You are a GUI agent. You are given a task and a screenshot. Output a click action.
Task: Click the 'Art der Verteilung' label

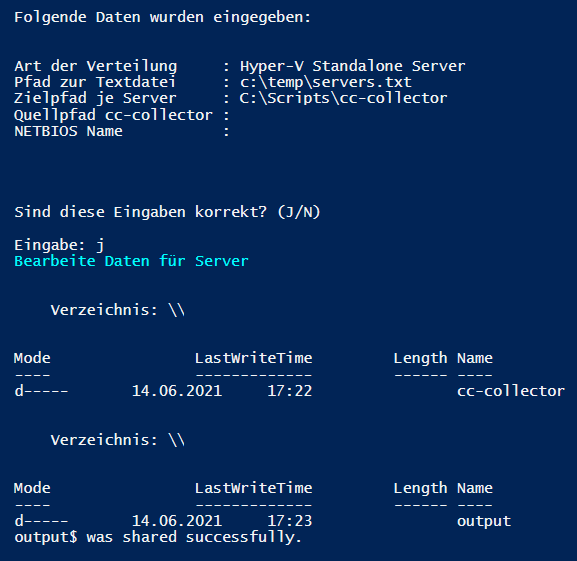(x=96, y=67)
